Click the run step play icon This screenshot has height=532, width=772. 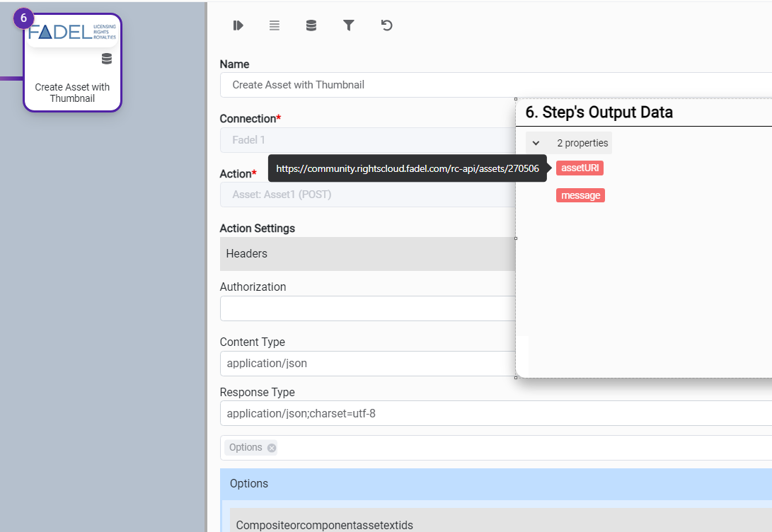coord(238,25)
